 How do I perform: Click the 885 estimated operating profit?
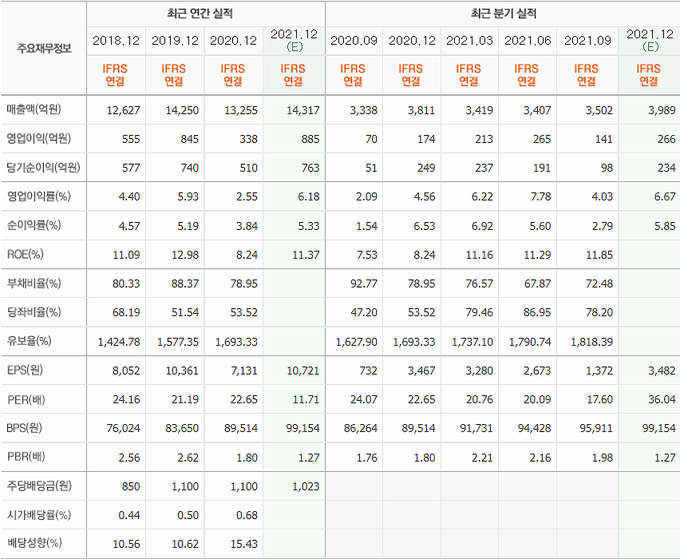pos(310,139)
